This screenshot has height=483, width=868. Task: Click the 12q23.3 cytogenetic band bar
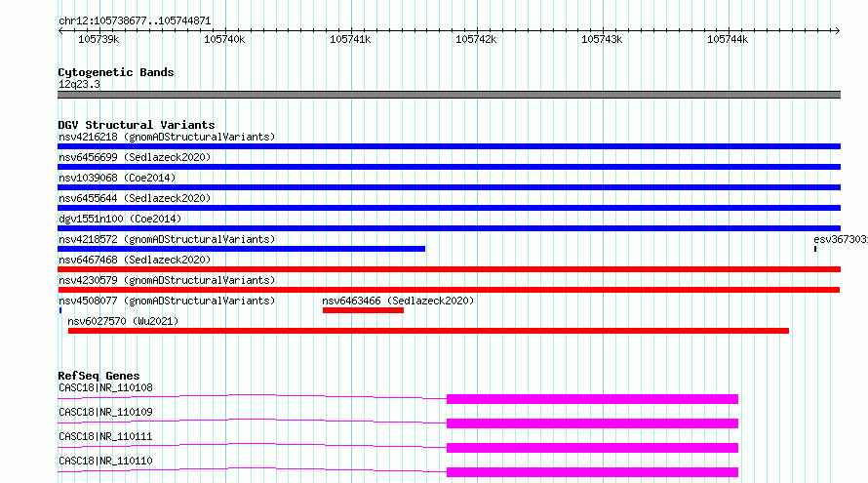449,95
